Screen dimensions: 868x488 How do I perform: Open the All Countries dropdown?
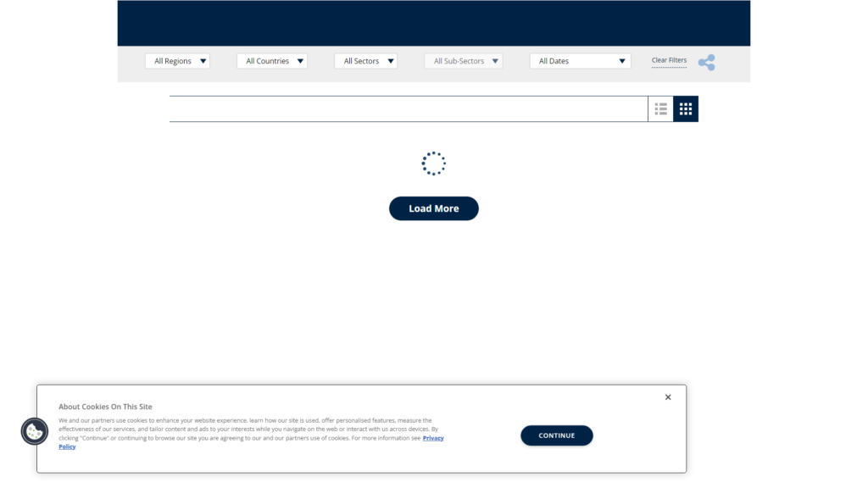pos(272,61)
